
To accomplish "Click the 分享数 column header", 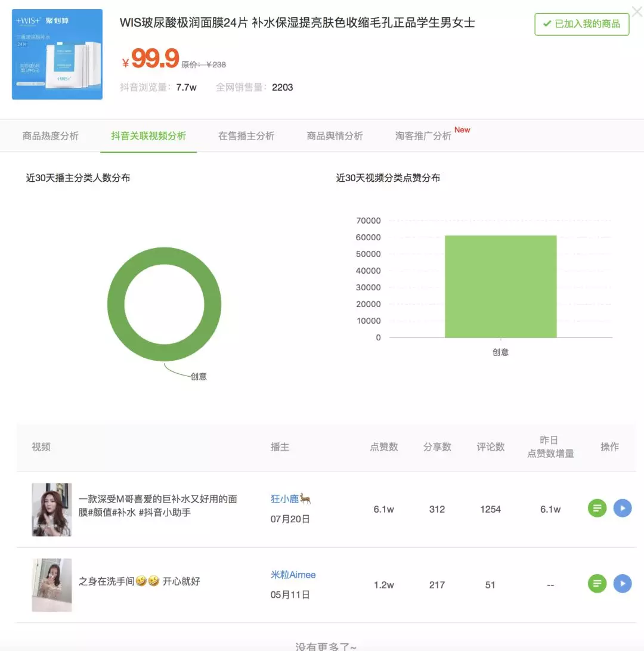I will coord(437,447).
